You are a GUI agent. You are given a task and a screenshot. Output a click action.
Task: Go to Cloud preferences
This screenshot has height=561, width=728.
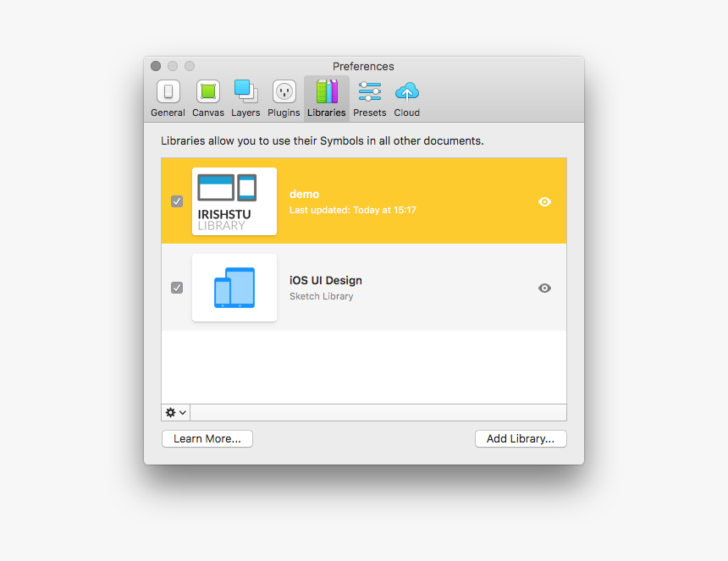[x=407, y=91]
